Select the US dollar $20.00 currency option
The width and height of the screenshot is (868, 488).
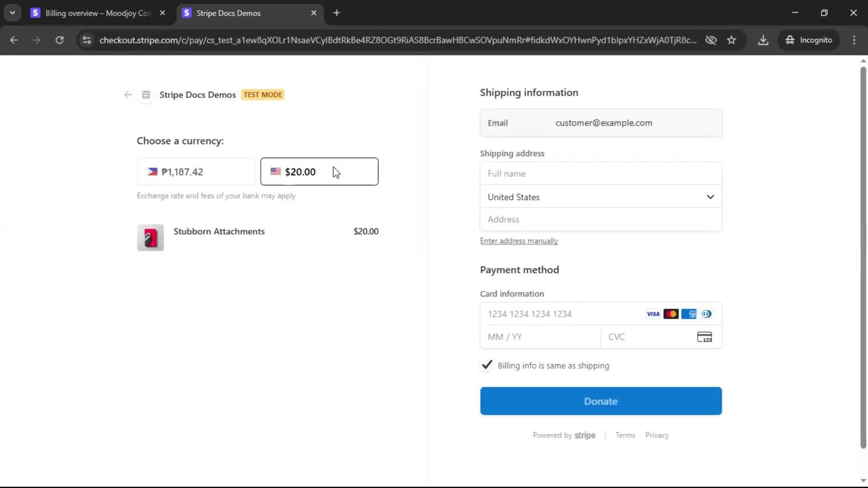pos(319,172)
